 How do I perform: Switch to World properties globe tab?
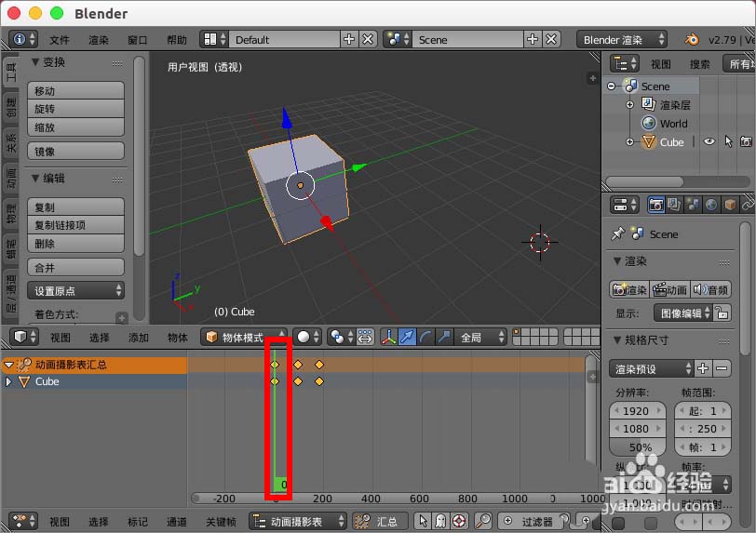point(711,205)
